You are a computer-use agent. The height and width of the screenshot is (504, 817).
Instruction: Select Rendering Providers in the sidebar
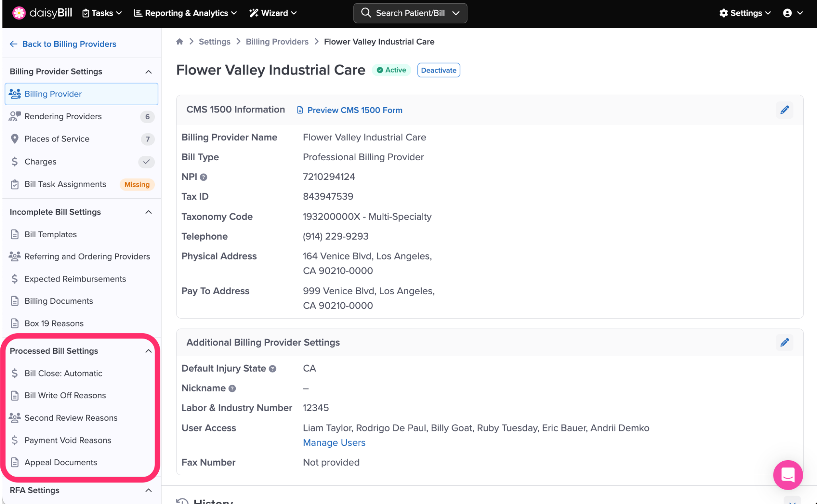63,116
